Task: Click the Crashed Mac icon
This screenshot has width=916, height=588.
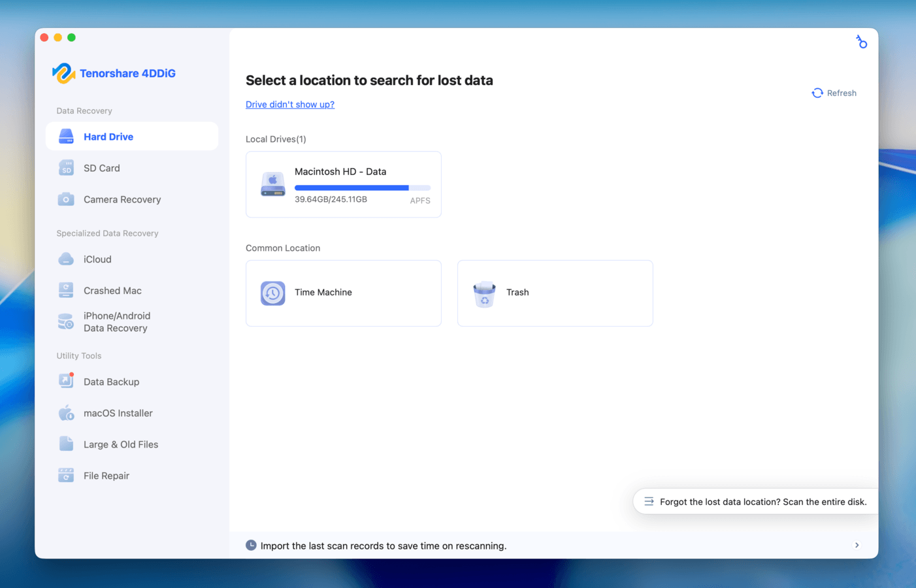Action: pyautogui.click(x=66, y=290)
